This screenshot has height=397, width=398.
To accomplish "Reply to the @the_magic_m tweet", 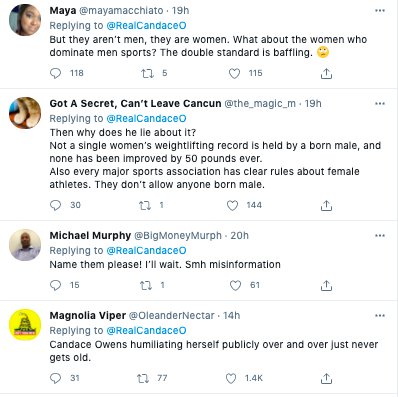I will tap(55, 205).
